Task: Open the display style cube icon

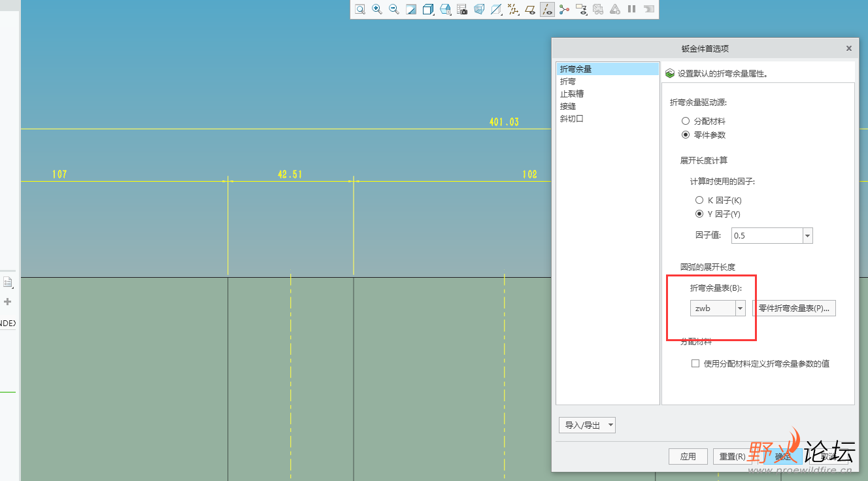Action: [x=428, y=9]
